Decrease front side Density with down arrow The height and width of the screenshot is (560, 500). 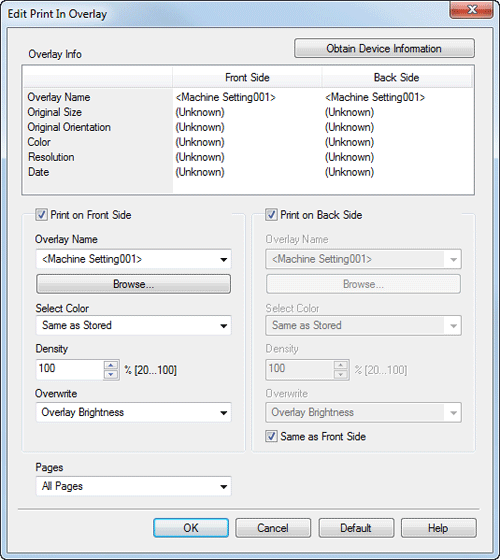click(x=111, y=374)
